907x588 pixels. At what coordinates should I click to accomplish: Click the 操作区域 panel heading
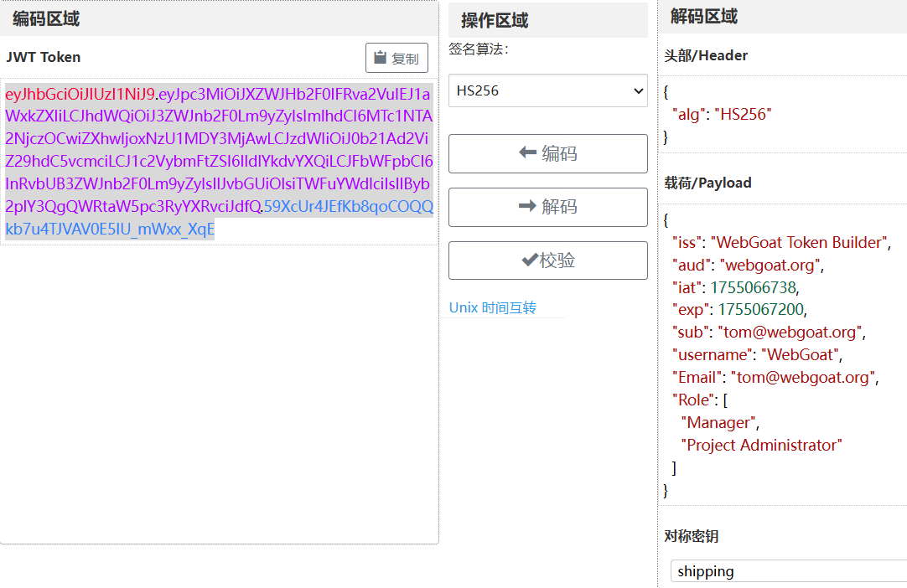pos(495,21)
